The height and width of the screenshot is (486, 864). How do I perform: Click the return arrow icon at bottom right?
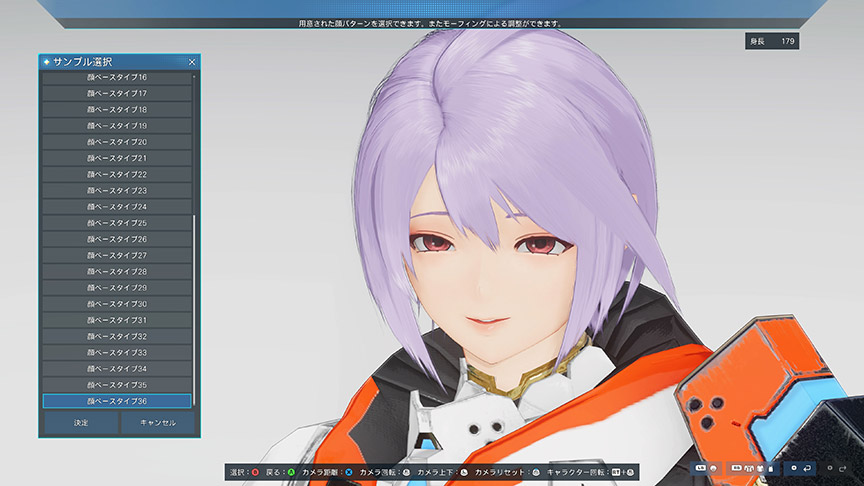tap(807, 468)
